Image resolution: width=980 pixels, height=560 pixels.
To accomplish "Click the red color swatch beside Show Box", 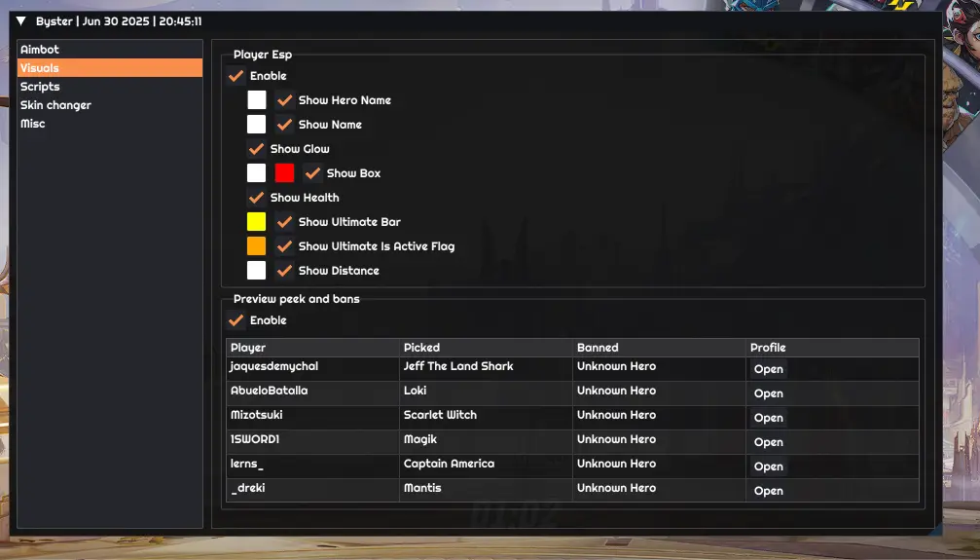I will click(284, 173).
